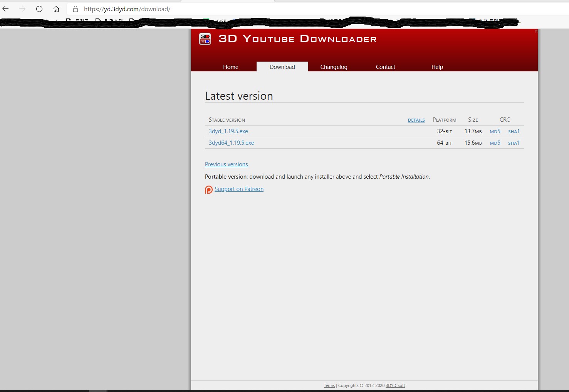569x392 pixels.
Task: Click the 3D Youtube Downloader title
Action: 297,39
